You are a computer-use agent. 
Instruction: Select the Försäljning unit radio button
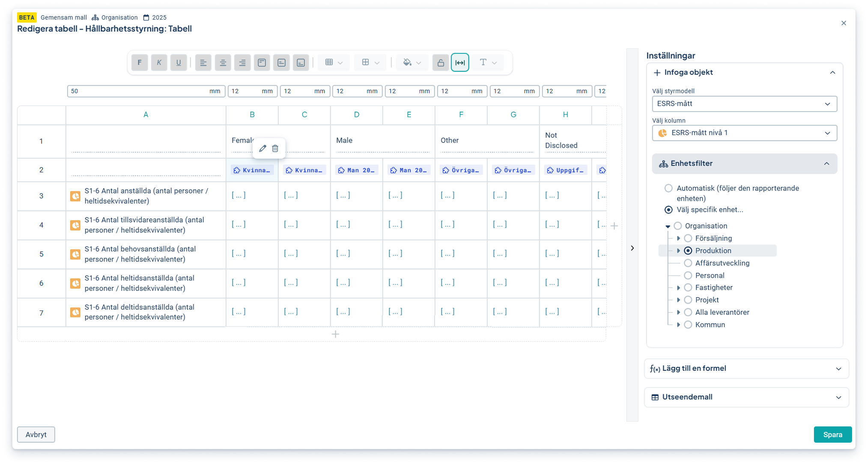coord(688,238)
